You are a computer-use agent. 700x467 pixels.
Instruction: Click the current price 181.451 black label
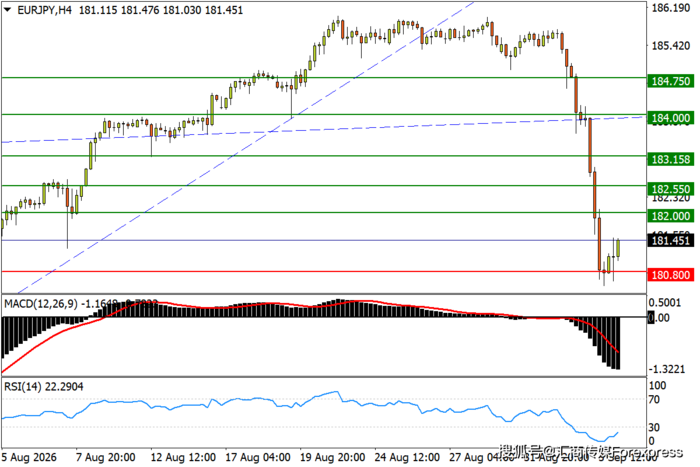(x=671, y=241)
